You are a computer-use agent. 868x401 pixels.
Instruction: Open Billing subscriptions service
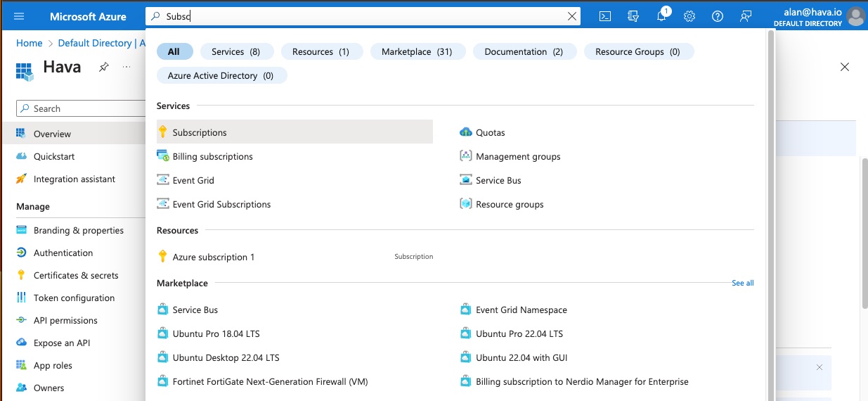click(212, 156)
